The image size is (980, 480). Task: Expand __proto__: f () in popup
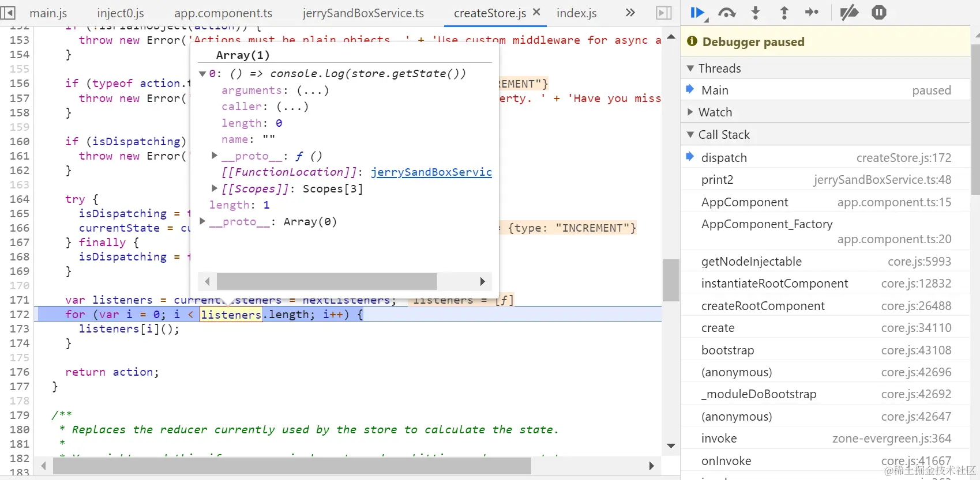coord(215,156)
